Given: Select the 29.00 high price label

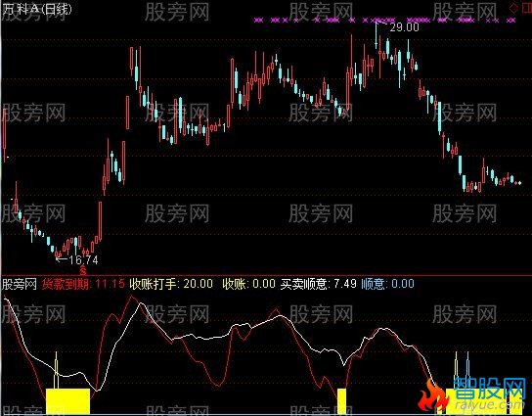Looking at the screenshot, I should pos(405,27).
